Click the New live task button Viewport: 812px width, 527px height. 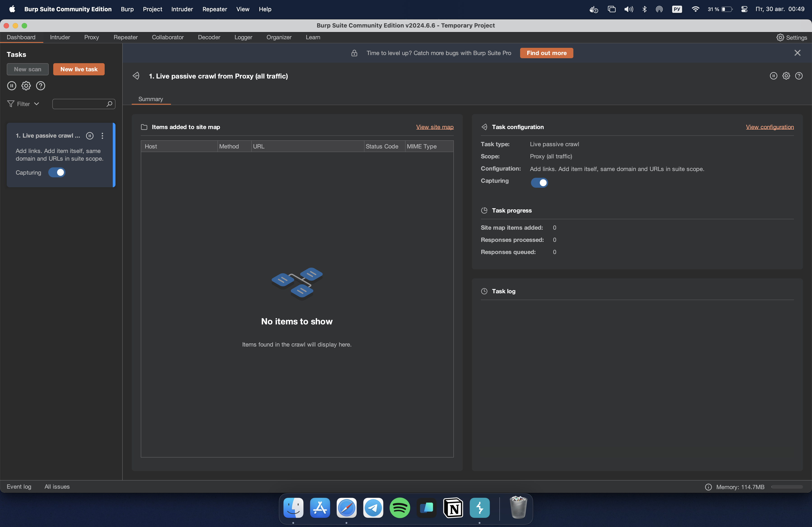pos(79,69)
